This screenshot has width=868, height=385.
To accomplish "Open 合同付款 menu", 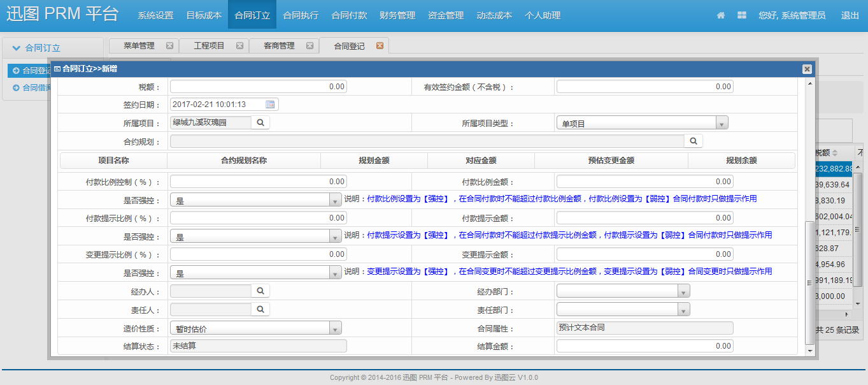I will click(349, 15).
